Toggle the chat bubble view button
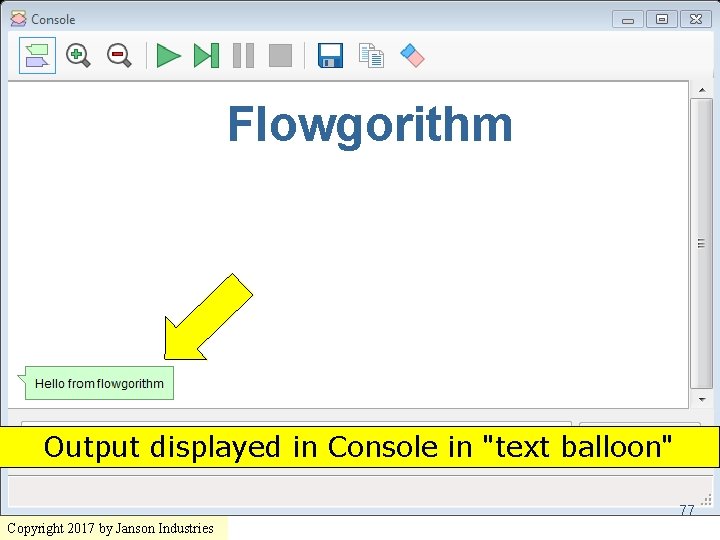 37,56
